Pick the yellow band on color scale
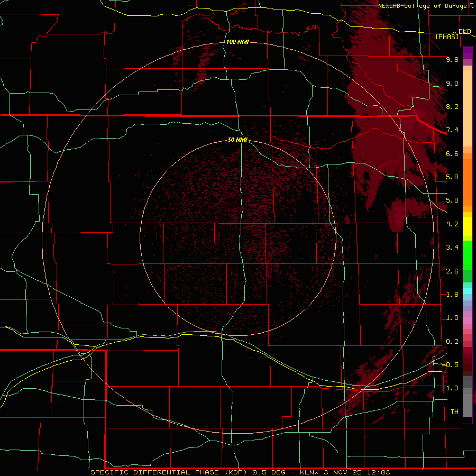 [467, 226]
